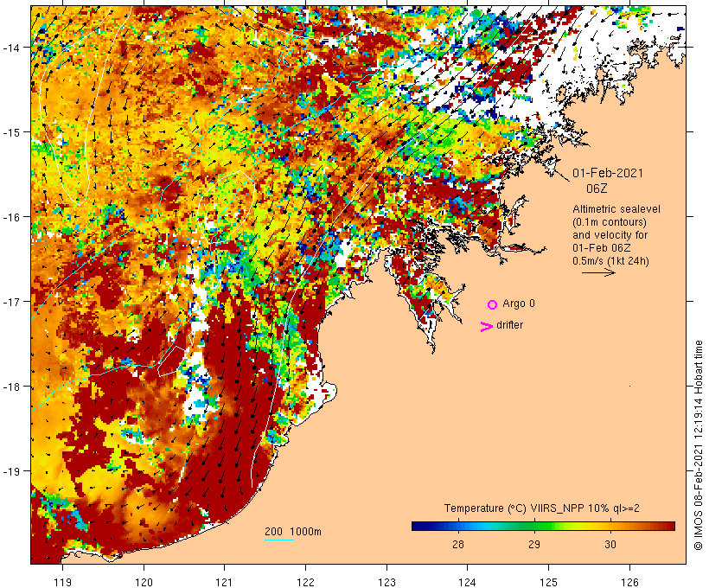Click the 'Argo 0' legend label

(519, 303)
